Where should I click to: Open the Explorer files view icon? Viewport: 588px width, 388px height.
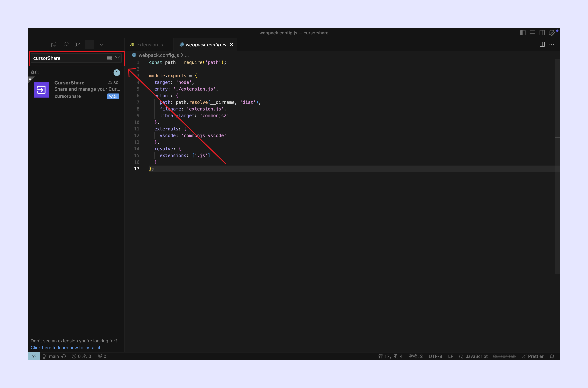(54, 45)
